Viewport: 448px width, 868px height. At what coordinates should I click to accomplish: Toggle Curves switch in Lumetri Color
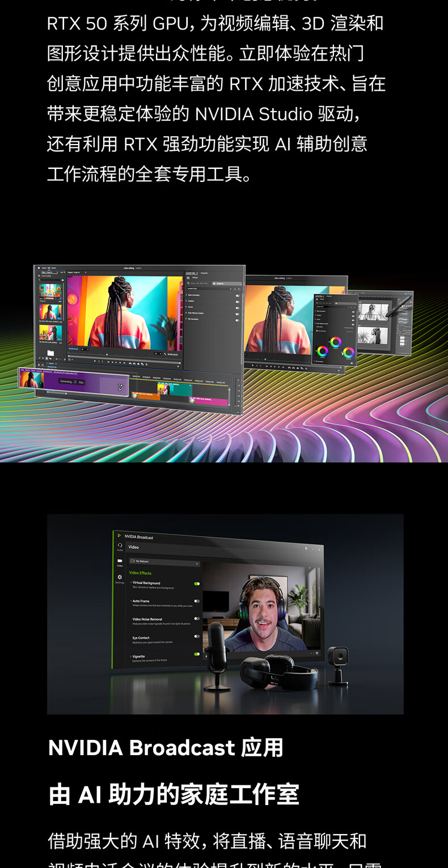[x=238, y=308]
